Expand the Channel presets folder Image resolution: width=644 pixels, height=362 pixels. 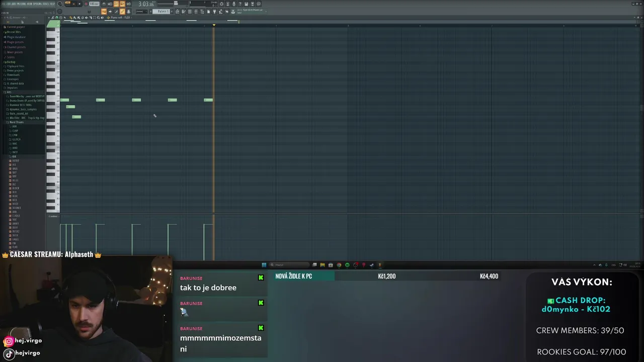[16, 47]
